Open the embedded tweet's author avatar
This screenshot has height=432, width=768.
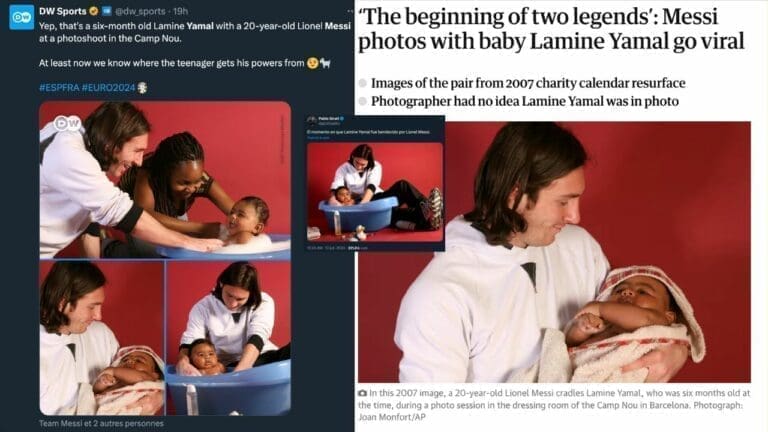pos(312,120)
